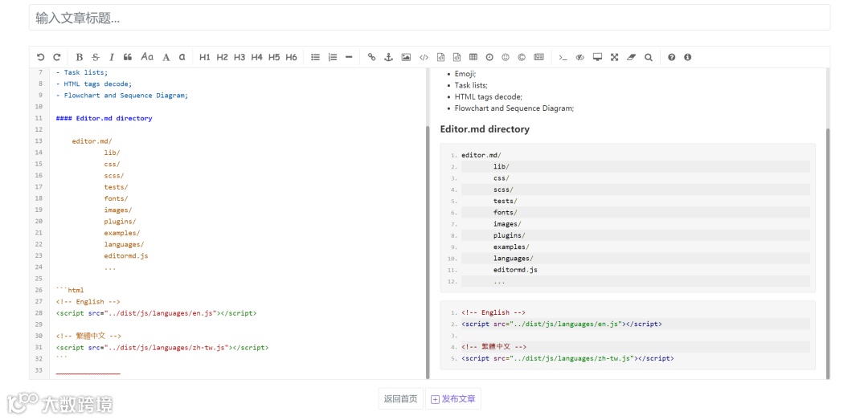Toggle fullscreen mode arrows icon
Screen dimensions: 868x420
(x=615, y=57)
